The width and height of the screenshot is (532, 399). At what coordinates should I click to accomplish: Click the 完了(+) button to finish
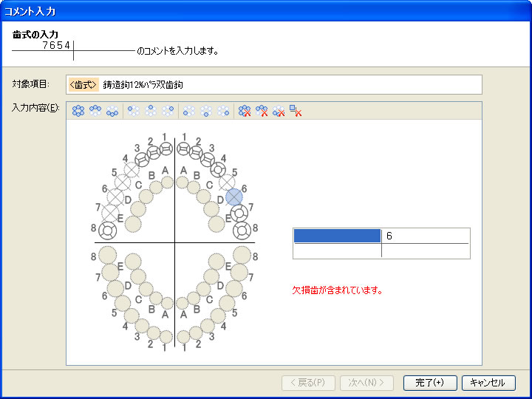pyautogui.click(x=429, y=383)
